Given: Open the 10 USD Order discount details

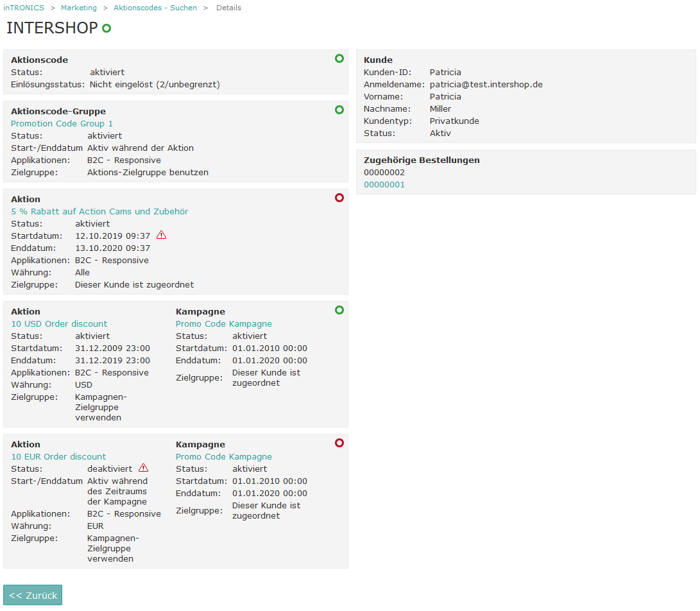Looking at the screenshot, I should click(59, 323).
